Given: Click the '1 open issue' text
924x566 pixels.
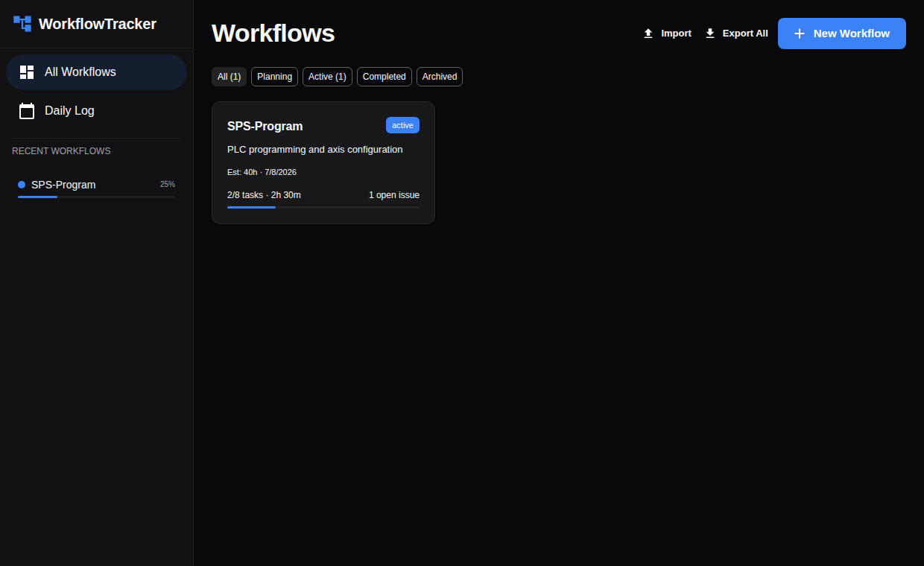Looking at the screenshot, I should coord(394,195).
